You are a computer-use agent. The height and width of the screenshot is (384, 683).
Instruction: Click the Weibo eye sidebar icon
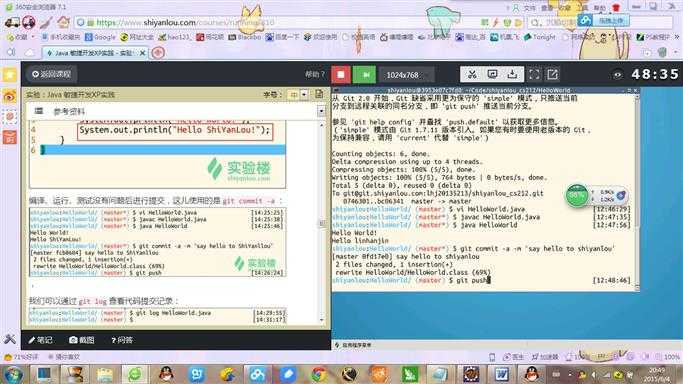click(x=10, y=96)
